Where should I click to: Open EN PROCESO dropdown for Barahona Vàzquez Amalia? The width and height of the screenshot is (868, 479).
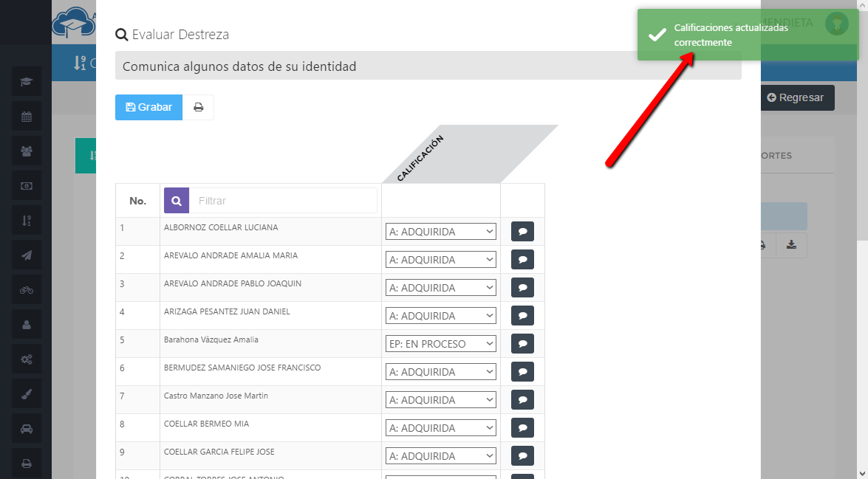pyautogui.click(x=440, y=343)
